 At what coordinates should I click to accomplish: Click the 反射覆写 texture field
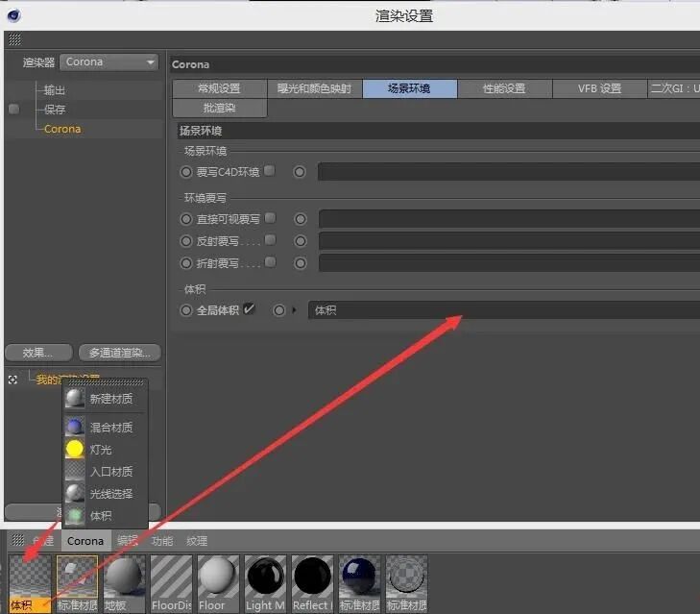(x=509, y=241)
